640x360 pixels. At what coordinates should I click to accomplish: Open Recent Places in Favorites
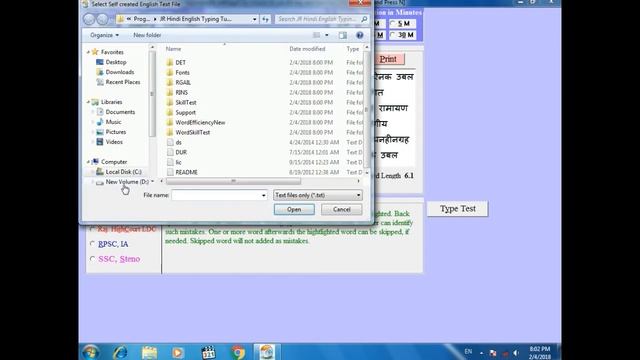pyautogui.click(x=122, y=82)
